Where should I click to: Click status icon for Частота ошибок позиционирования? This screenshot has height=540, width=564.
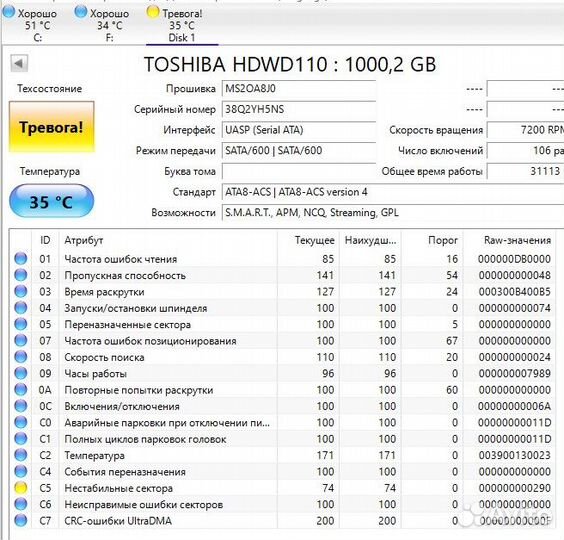tap(21, 341)
